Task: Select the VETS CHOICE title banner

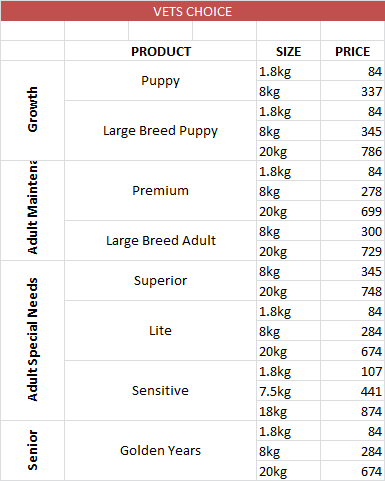Action: point(193,11)
